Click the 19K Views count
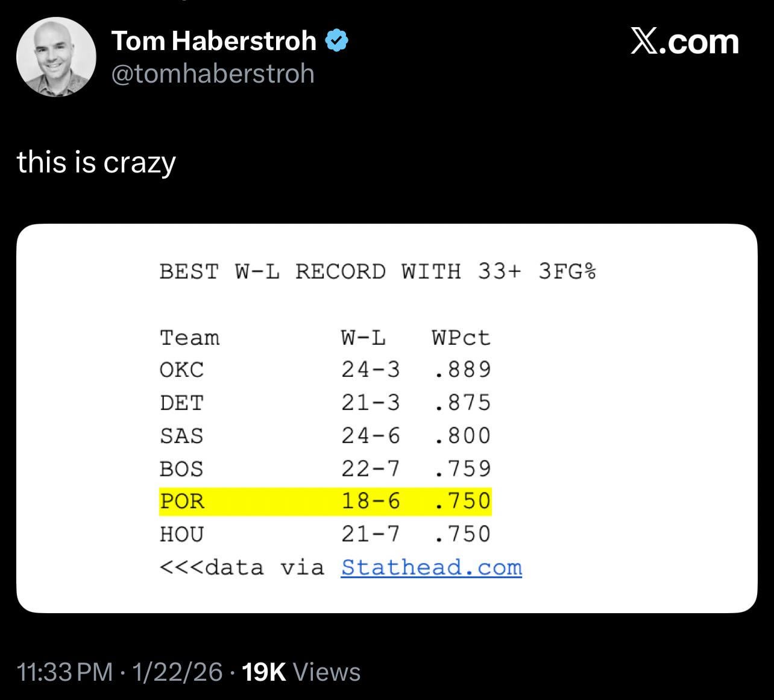Viewport: 774px width, 700px height. (x=300, y=672)
